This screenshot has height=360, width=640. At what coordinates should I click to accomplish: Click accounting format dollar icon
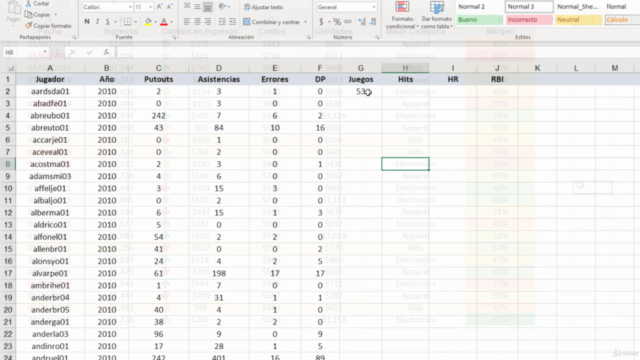[x=321, y=22]
